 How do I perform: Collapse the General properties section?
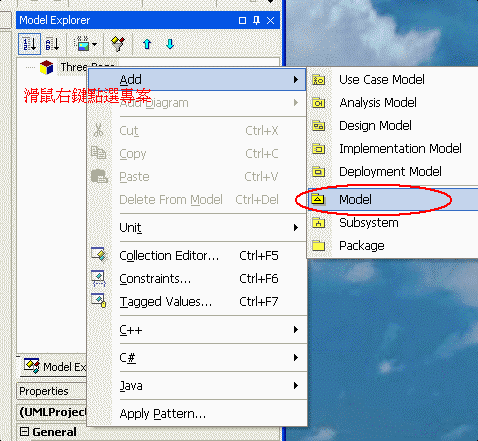[24, 432]
